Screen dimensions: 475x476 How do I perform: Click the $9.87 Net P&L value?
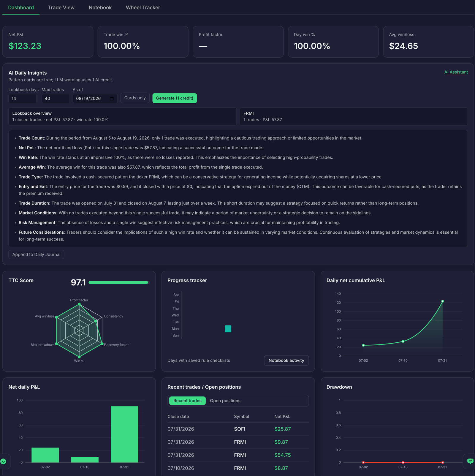[x=281, y=442]
